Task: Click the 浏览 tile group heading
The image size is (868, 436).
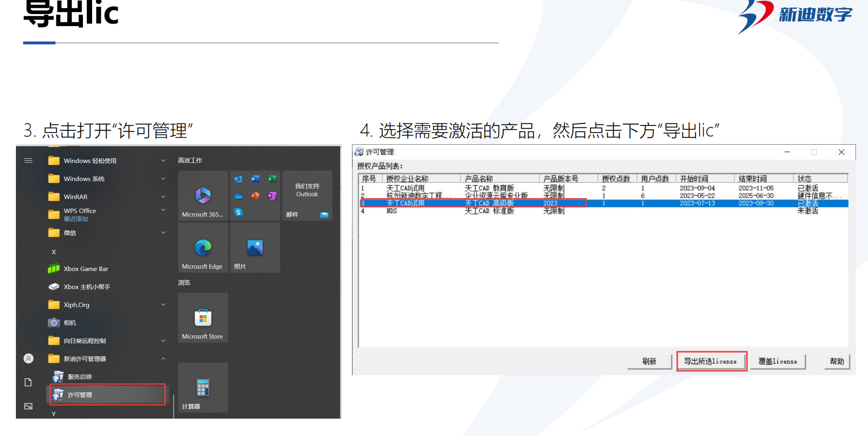Action: coord(184,283)
